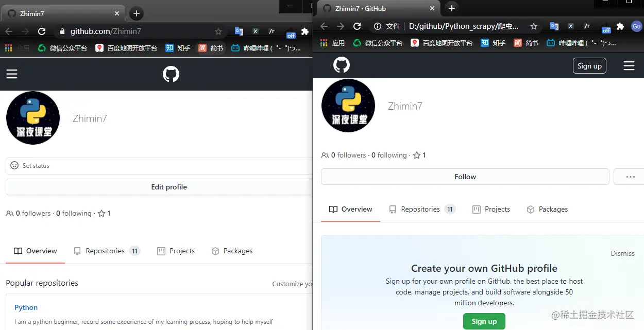The width and height of the screenshot is (644, 330).
Task: Open the Python repository link
Action: pos(26,307)
